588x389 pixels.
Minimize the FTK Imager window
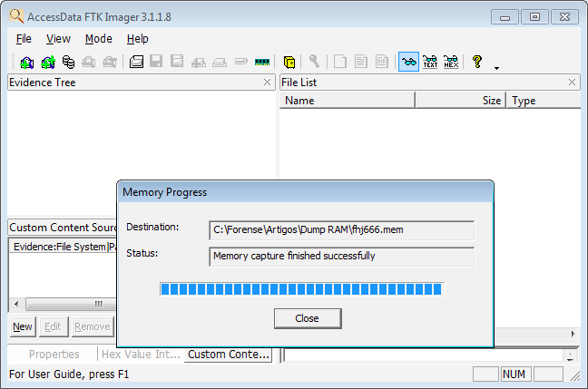pos(505,17)
